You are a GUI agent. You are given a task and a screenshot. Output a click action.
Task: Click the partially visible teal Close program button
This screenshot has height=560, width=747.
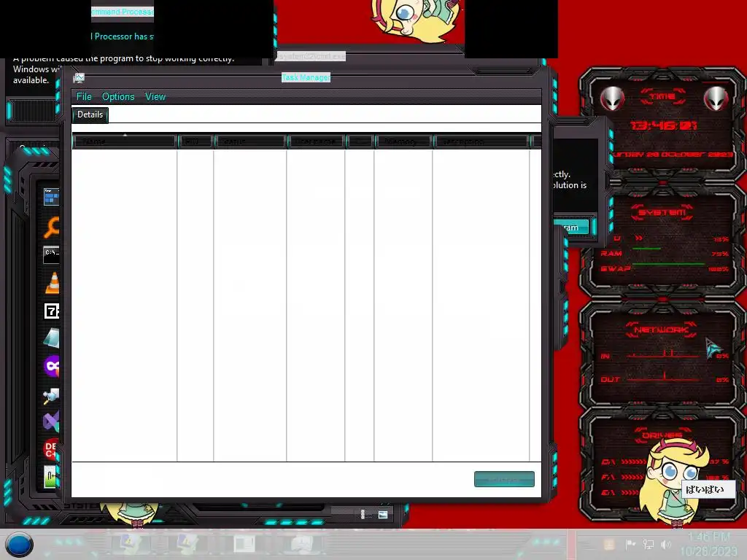pos(572,227)
